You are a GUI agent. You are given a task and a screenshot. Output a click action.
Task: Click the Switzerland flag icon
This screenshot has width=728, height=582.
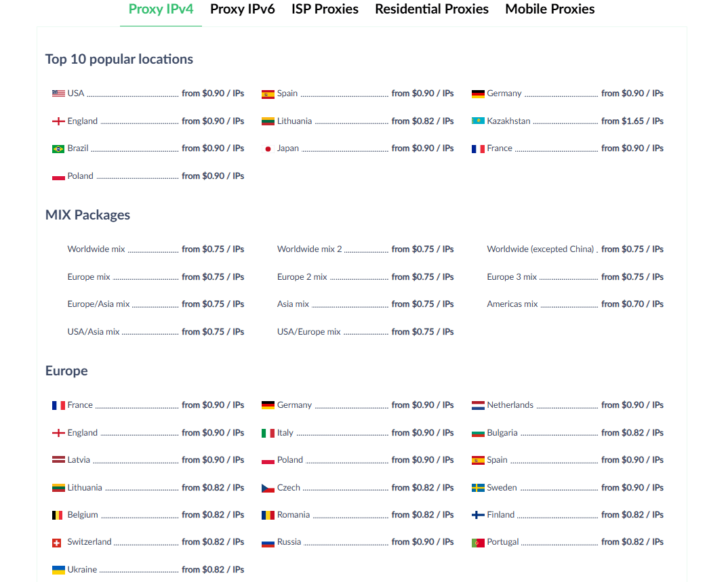(x=58, y=542)
